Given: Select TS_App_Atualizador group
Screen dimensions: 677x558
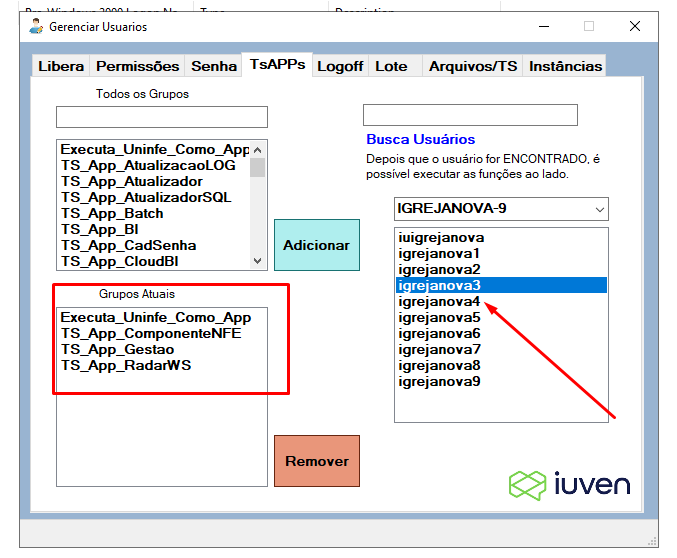Looking at the screenshot, I should pyautogui.click(x=155, y=181).
